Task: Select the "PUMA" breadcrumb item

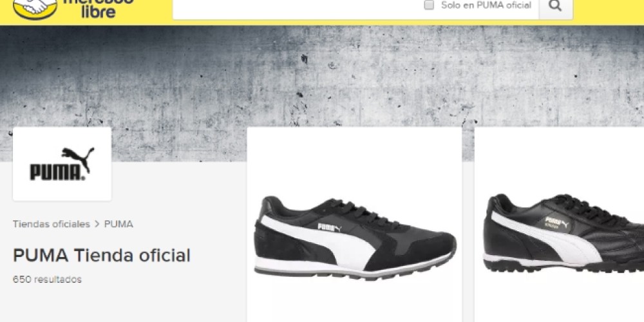Action: 118,224
